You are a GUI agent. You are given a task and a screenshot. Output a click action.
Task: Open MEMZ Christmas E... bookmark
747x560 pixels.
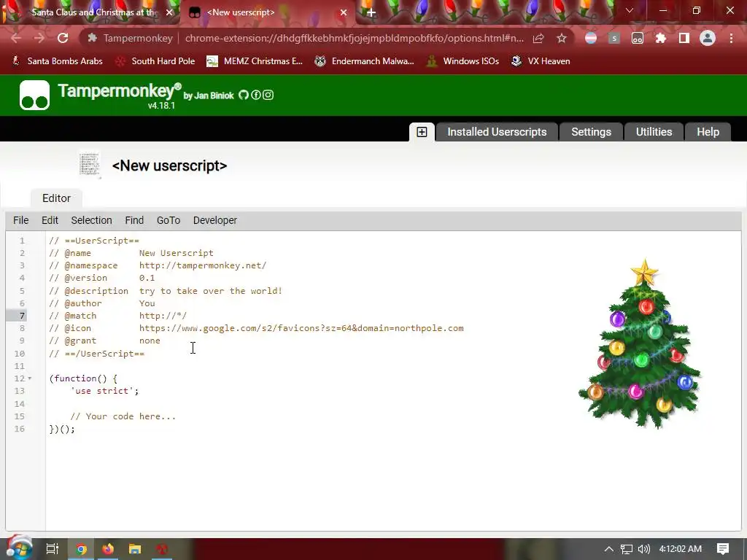click(255, 61)
